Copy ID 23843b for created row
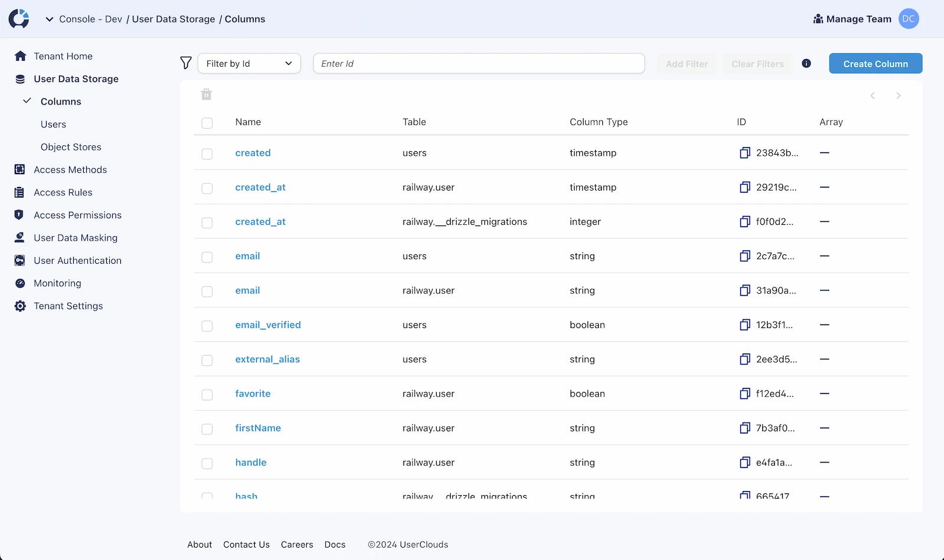 coord(745,153)
